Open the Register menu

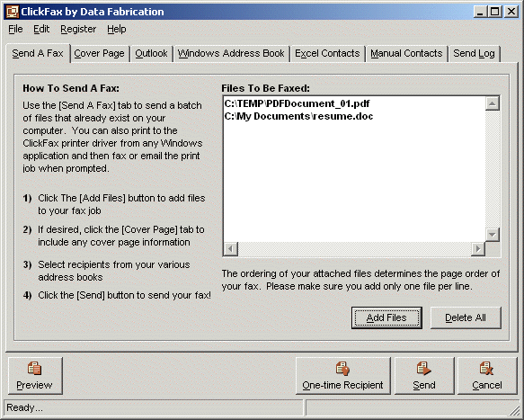click(78, 29)
